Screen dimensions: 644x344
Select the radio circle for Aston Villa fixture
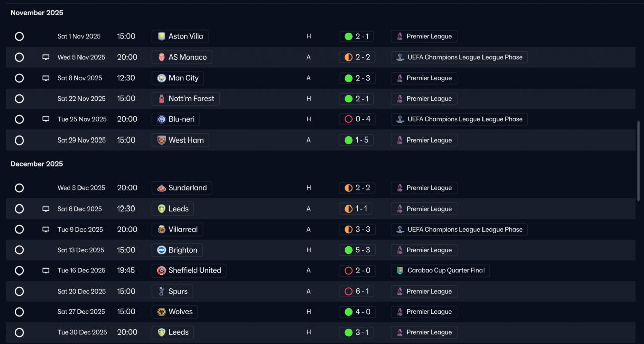click(x=19, y=36)
